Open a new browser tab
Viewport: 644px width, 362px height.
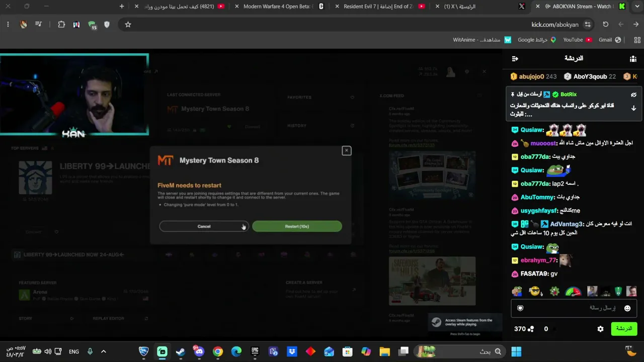[x=122, y=7]
